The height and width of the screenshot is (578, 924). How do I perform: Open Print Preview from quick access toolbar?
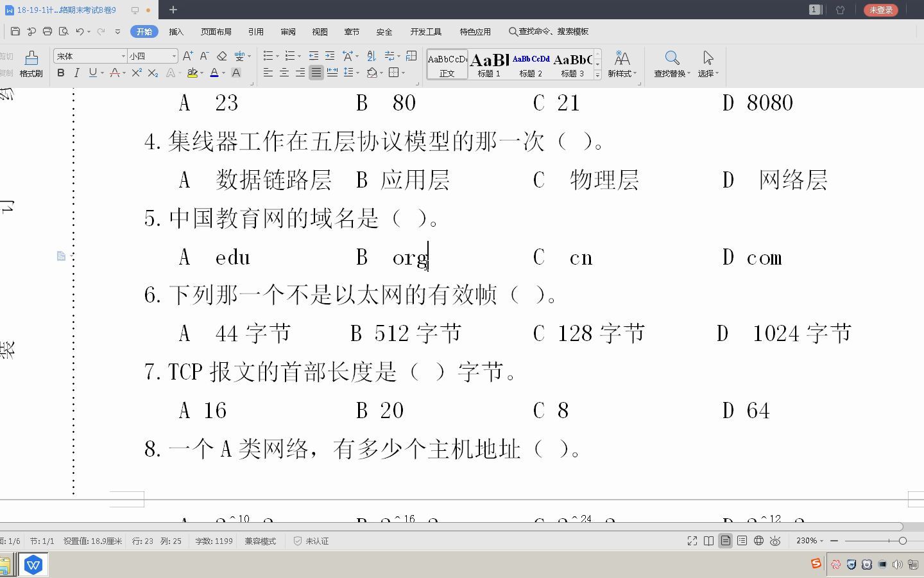pos(64,31)
